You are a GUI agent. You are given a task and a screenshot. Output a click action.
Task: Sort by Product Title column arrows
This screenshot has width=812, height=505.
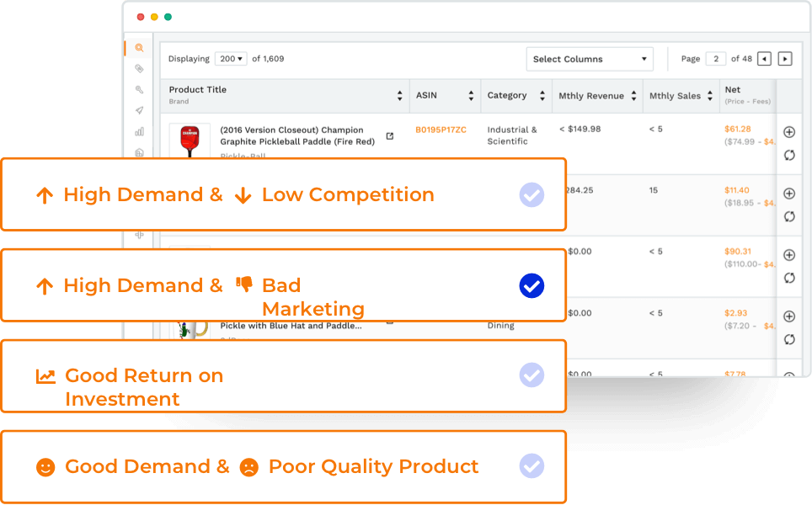point(400,95)
